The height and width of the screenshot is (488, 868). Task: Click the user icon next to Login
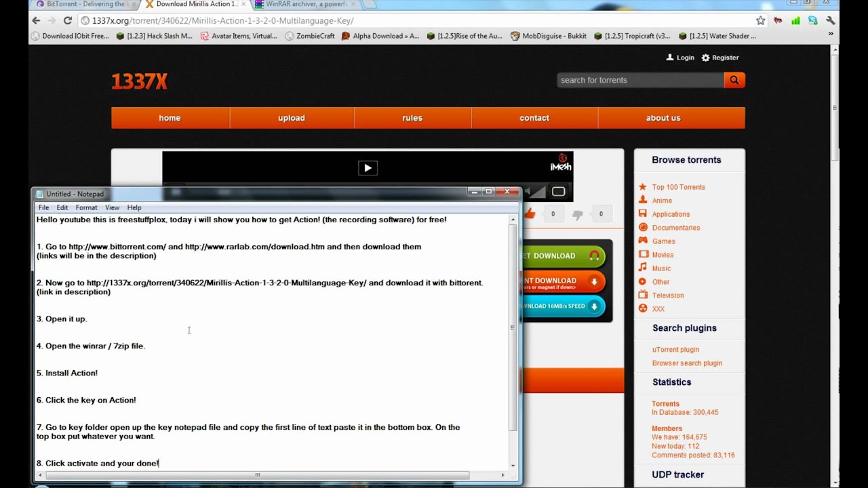[x=670, y=58]
